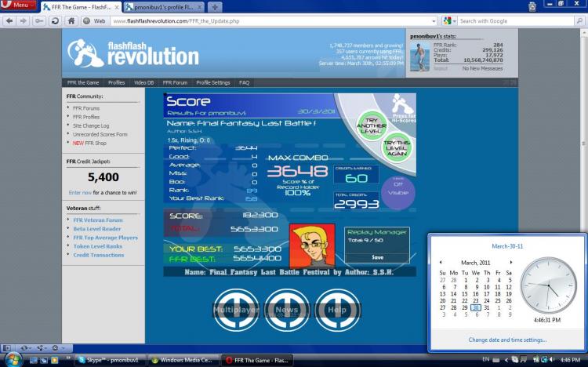Open the Opera Turbo status bar icon
Screen dimensions: 588x367
[56, 348]
